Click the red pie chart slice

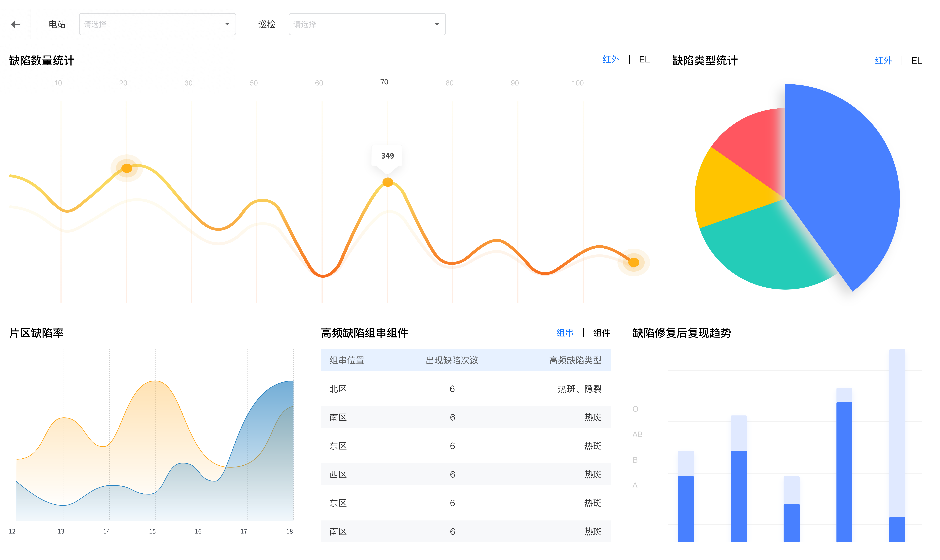pyautogui.click(x=751, y=143)
